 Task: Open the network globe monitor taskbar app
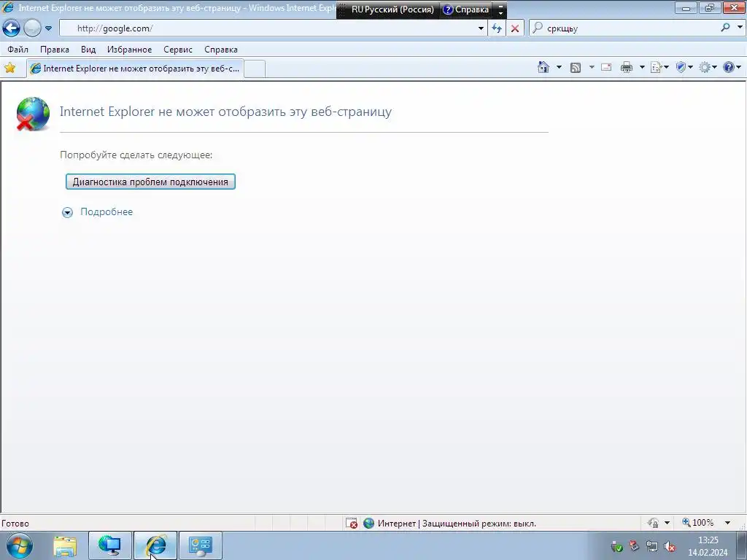110,545
